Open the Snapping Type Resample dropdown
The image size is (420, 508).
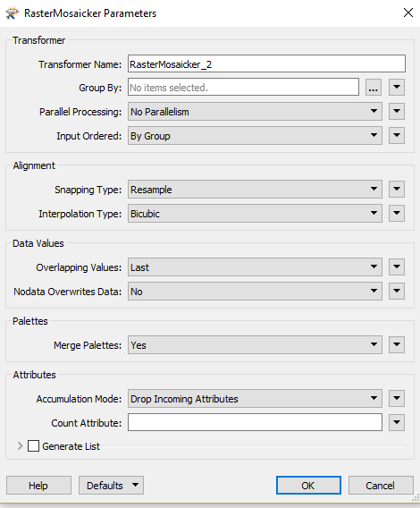[x=255, y=190]
